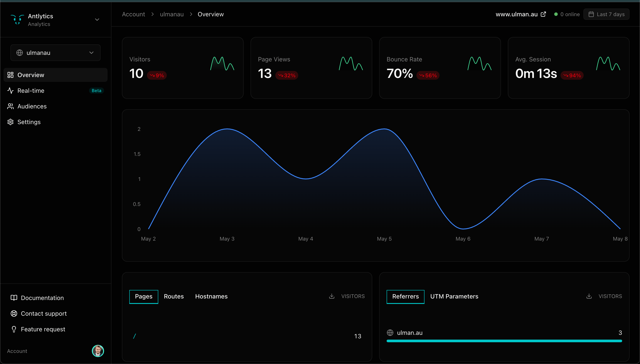Open the Last 7 days date picker

click(606, 14)
